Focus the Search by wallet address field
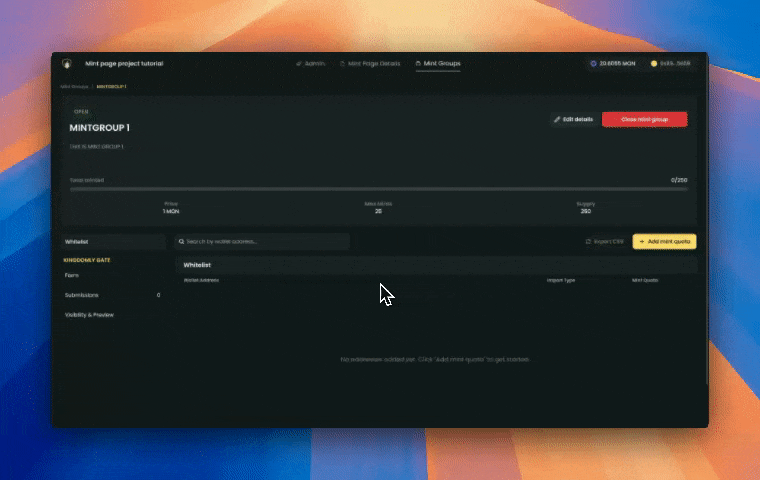This screenshot has width=760, height=480. [x=262, y=241]
